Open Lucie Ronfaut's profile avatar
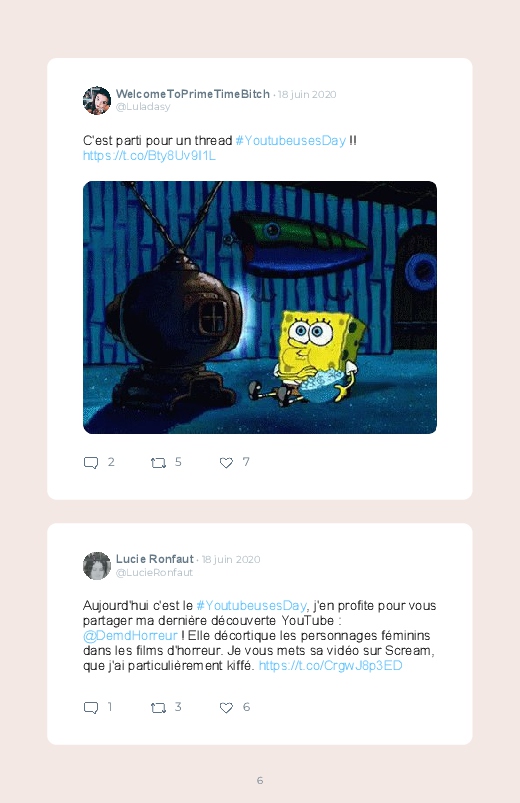This screenshot has width=520, height=803. (97, 566)
